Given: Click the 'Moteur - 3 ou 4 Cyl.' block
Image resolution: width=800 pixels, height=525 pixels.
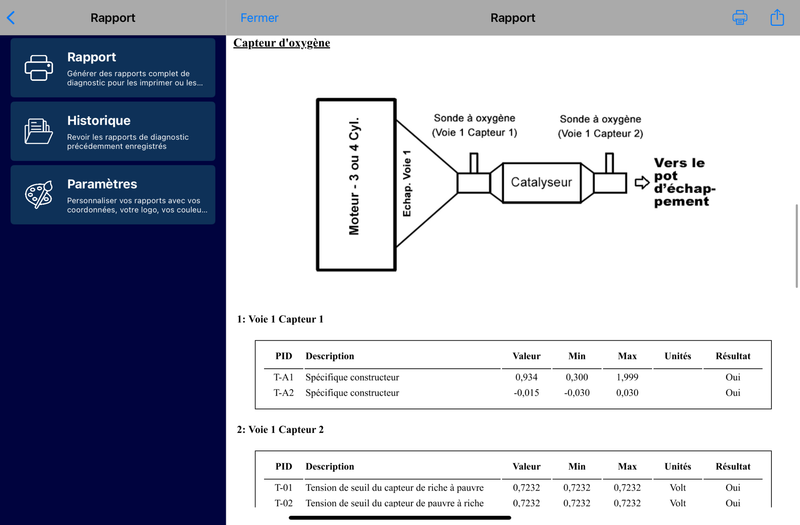Looking at the screenshot, I should [x=356, y=185].
